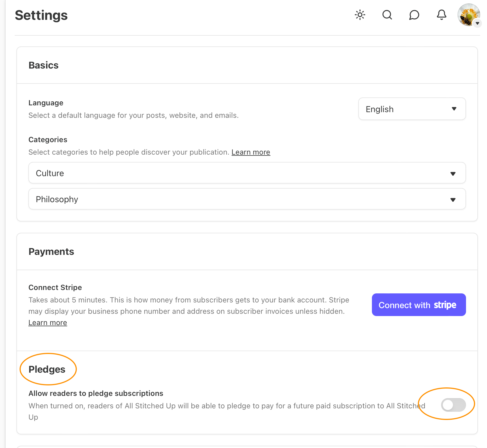Toggle the light/dark theme sun icon
Viewport: 487px width, 448px height.
[x=360, y=15]
